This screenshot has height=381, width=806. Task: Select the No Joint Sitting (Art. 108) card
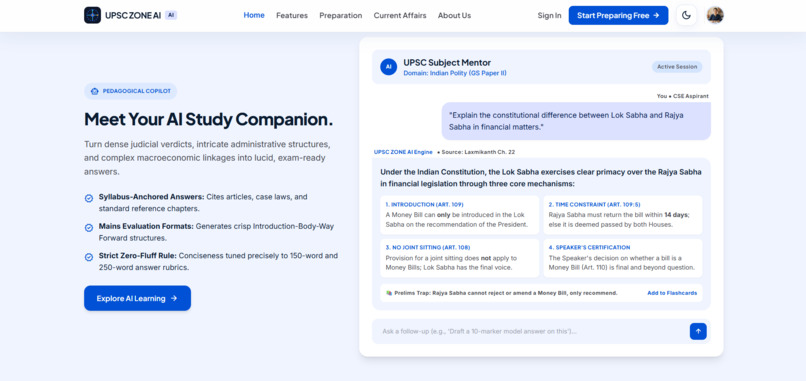coord(460,258)
